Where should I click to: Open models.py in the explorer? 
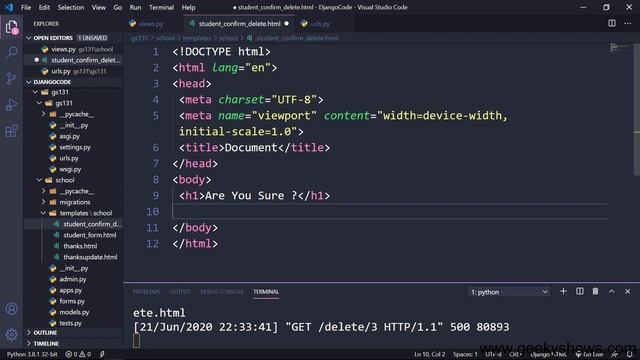coord(74,312)
